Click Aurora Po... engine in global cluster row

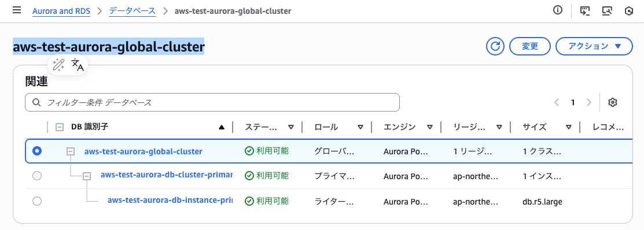click(406, 151)
